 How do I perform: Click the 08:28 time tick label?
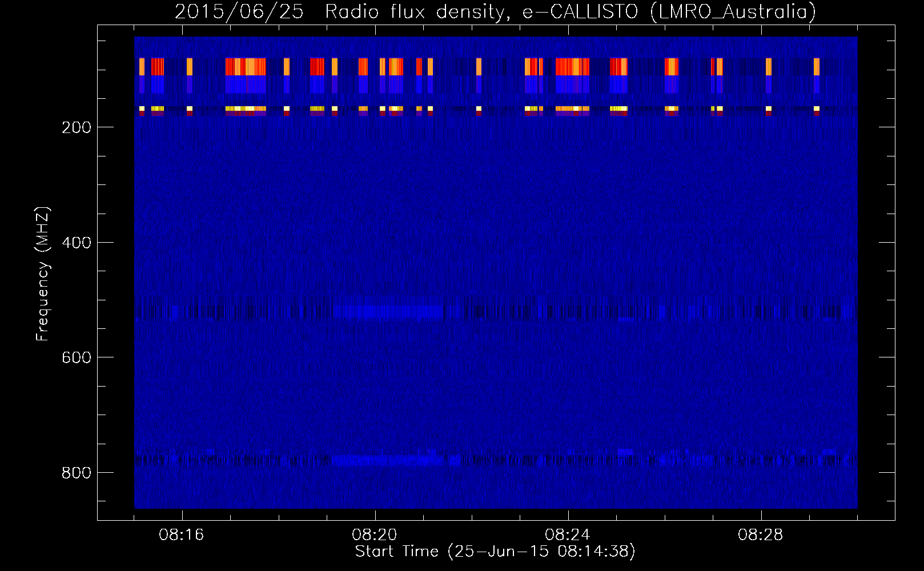coord(761,535)
